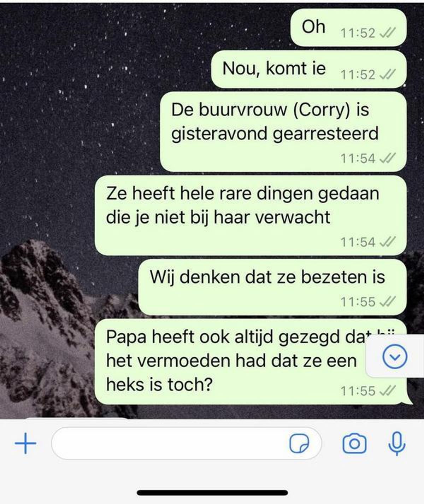Jump to latest messages via down chevron
The image size is (424, 504).
pyautogui.click(x=395, y=357)
